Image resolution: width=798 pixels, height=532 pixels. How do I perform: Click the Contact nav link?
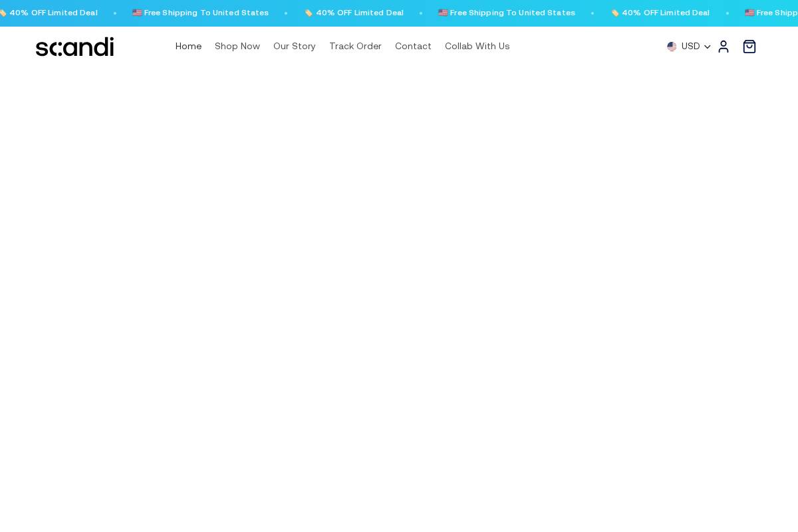413,46
